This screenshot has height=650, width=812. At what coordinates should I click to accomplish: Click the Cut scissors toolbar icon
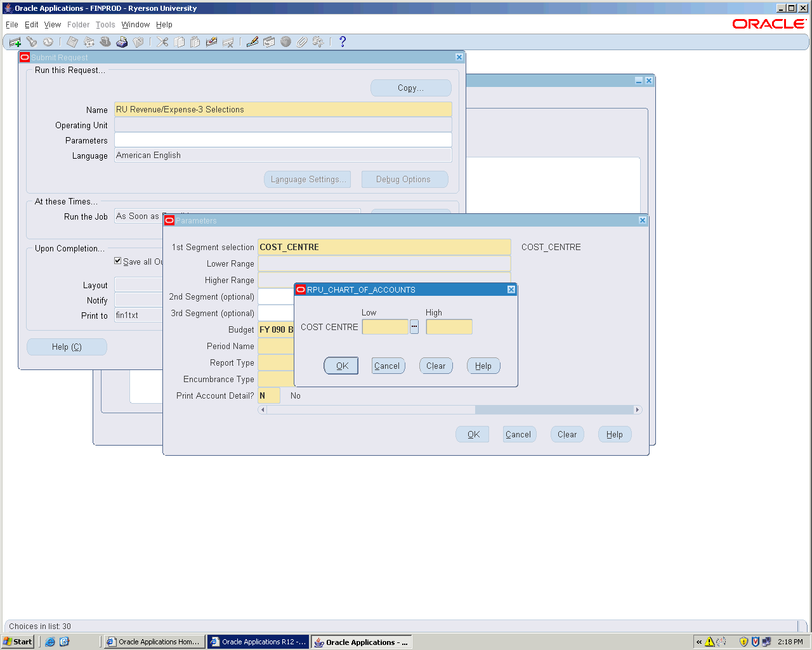tap(163, 42)
